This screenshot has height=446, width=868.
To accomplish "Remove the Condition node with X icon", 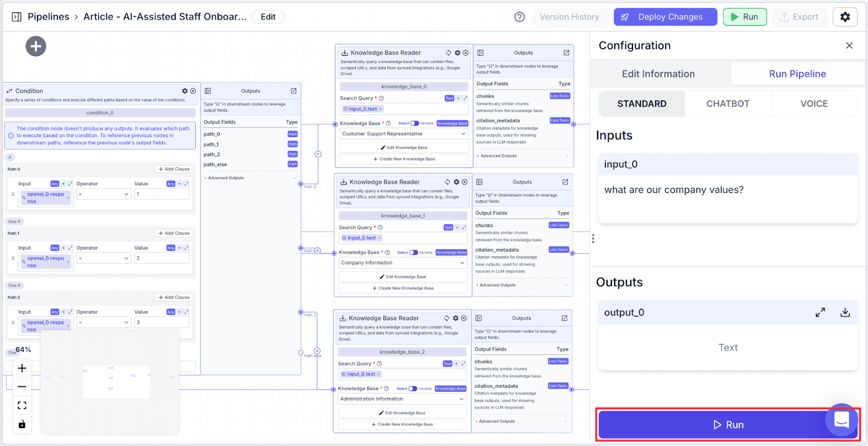I will (x=193, y=91).
